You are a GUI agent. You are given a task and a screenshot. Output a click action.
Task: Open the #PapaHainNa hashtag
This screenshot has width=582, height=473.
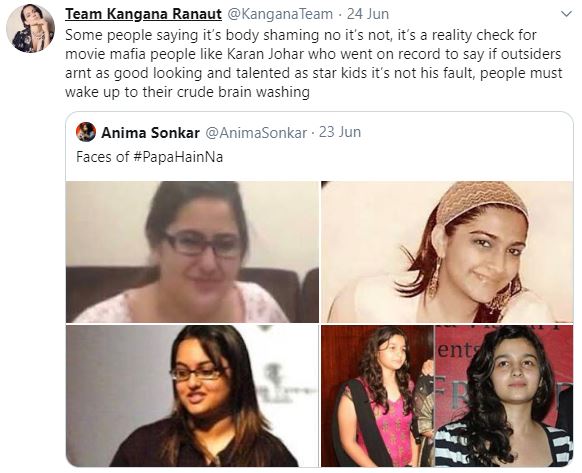(x=177, y=157)
